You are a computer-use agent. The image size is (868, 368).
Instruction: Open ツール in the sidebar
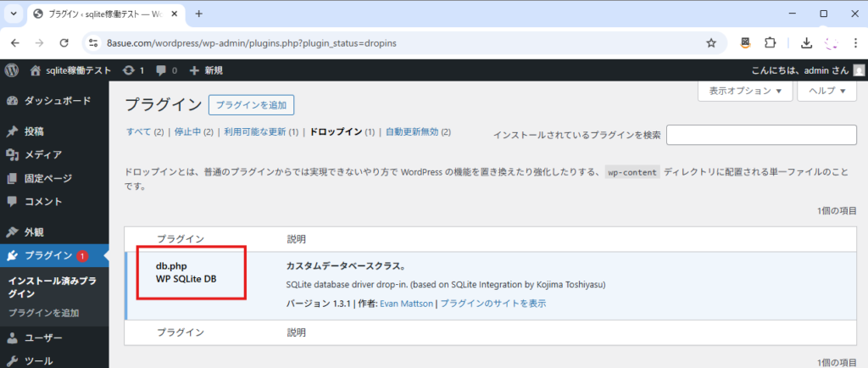(54, 361)
